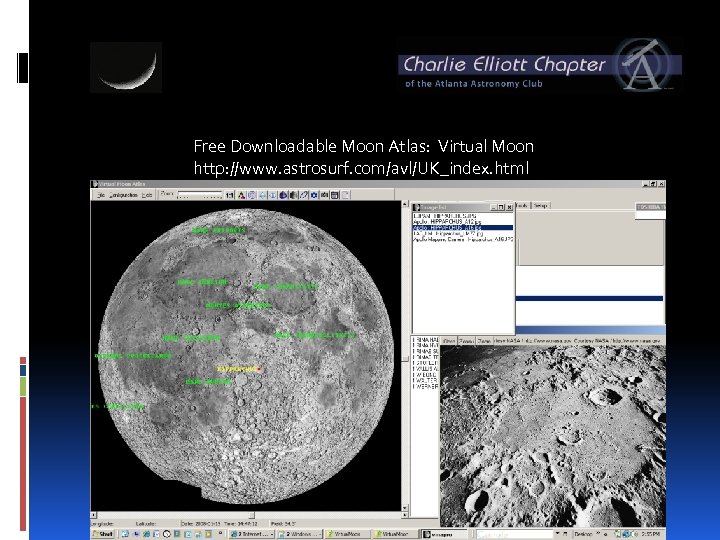Click the crescent moon picture on the slide

tap(126, 68)
